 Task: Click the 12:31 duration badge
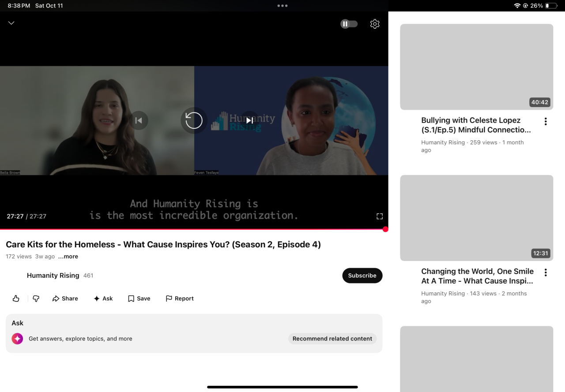coord(540,253)
